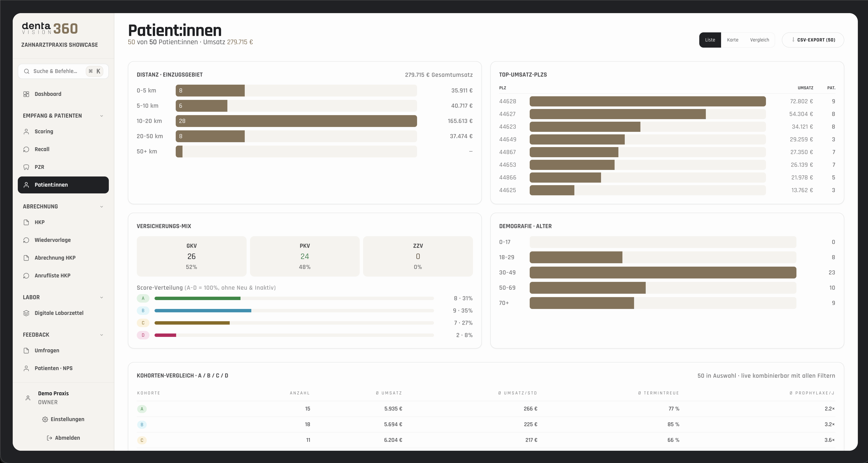Click the 10-20 km distance bar
Viewport: 868px width, 463px height.
click(x=296, y=121)
